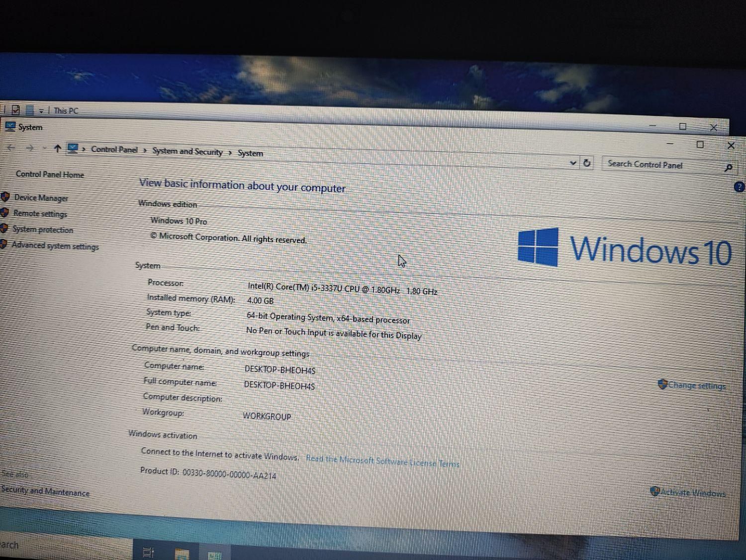Maximize the System window
The width and height of the screenshot is (746, 560).
700,144
